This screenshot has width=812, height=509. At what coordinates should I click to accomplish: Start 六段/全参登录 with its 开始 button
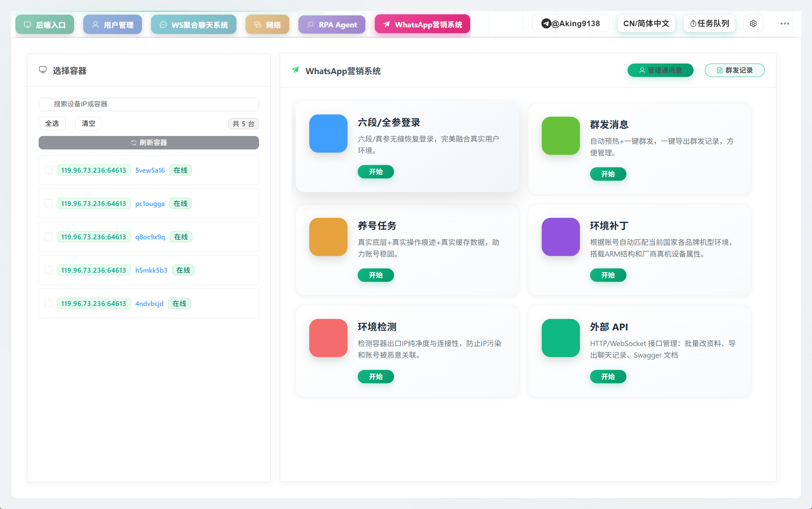point(376,172)
